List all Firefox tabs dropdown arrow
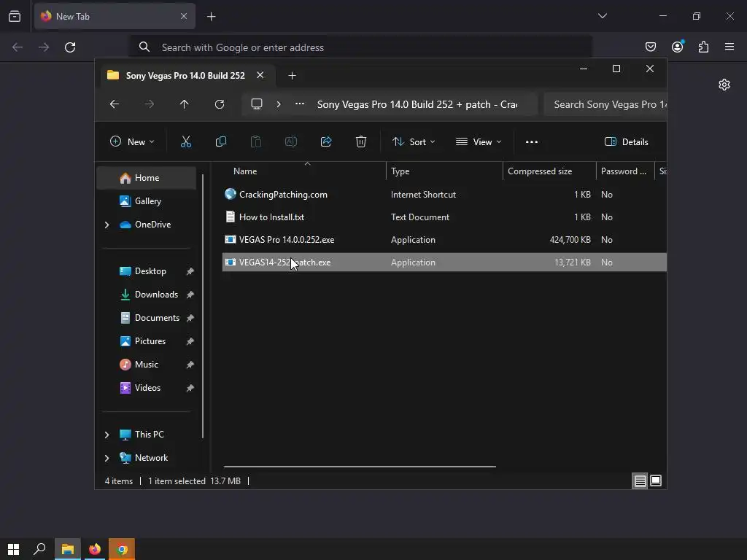747x560 pixels. pyautogui.click(x=603, y=16)
